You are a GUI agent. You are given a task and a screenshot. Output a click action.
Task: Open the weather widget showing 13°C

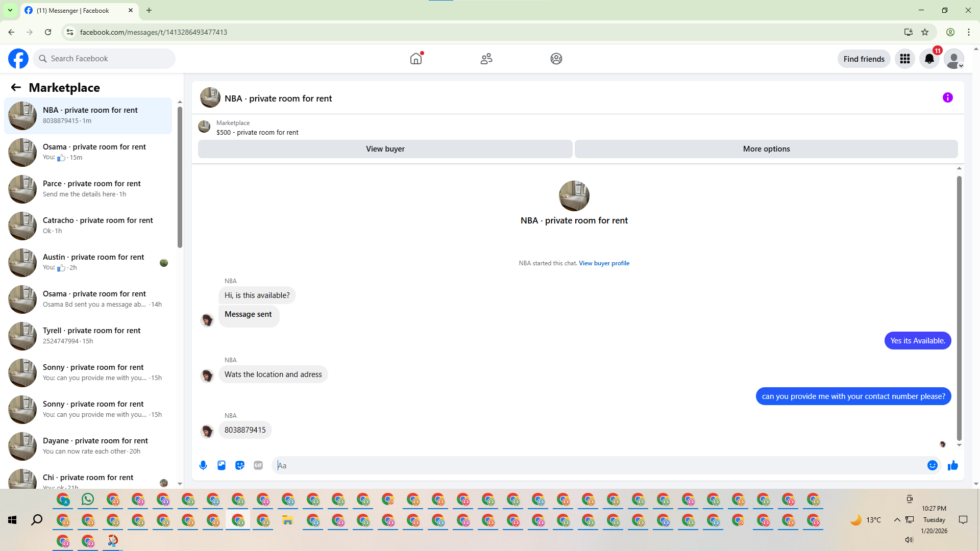pos(866,520)
